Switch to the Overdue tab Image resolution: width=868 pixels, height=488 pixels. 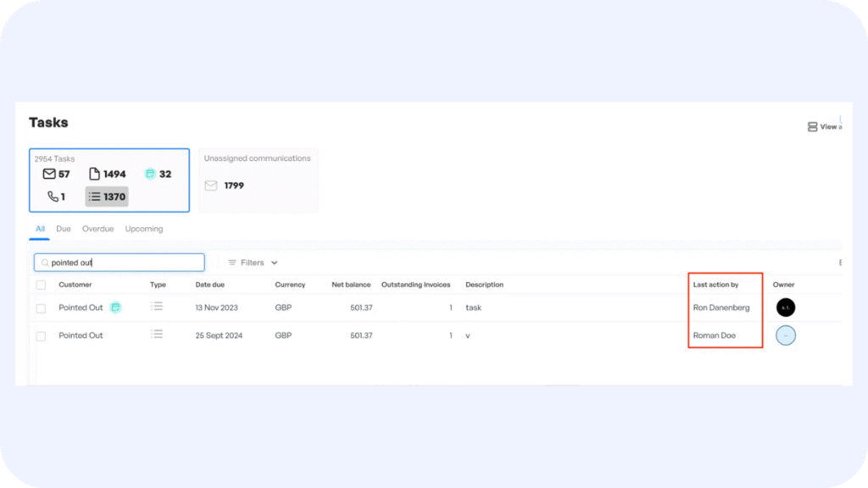coord(97,229)
